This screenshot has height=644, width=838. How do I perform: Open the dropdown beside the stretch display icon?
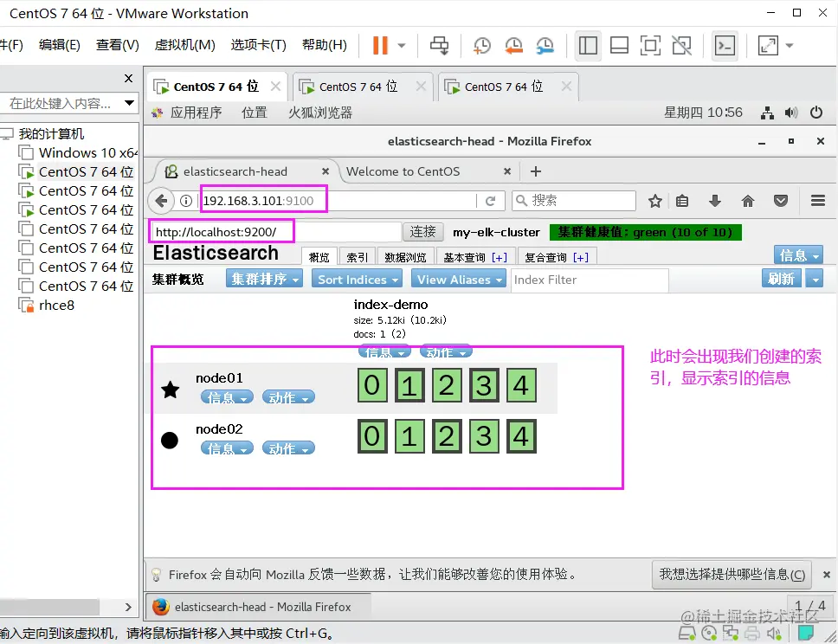789,45
